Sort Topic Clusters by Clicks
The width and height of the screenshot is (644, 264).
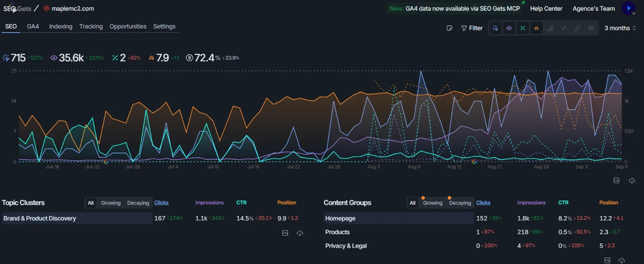[x=161, y=203]
